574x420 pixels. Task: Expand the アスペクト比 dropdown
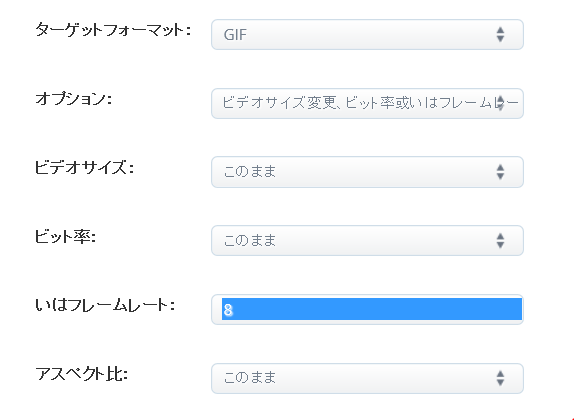pyautogui.click(x=367, y=378)
